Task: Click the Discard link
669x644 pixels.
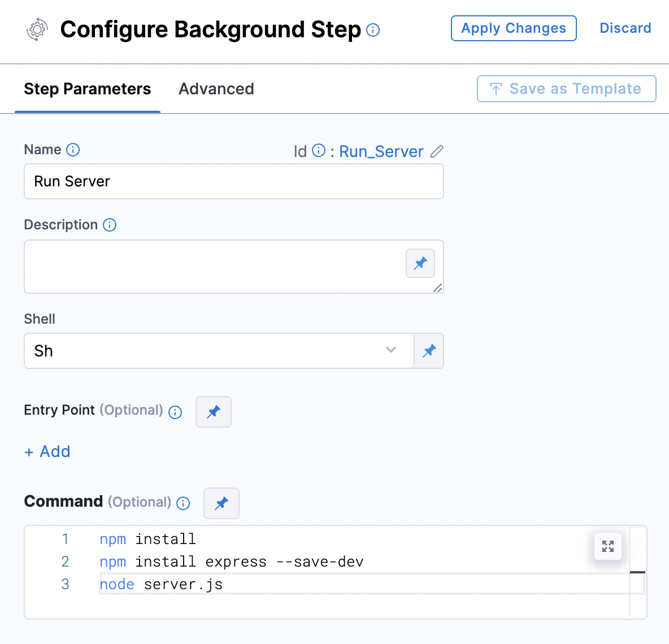Action: (625, 28)
